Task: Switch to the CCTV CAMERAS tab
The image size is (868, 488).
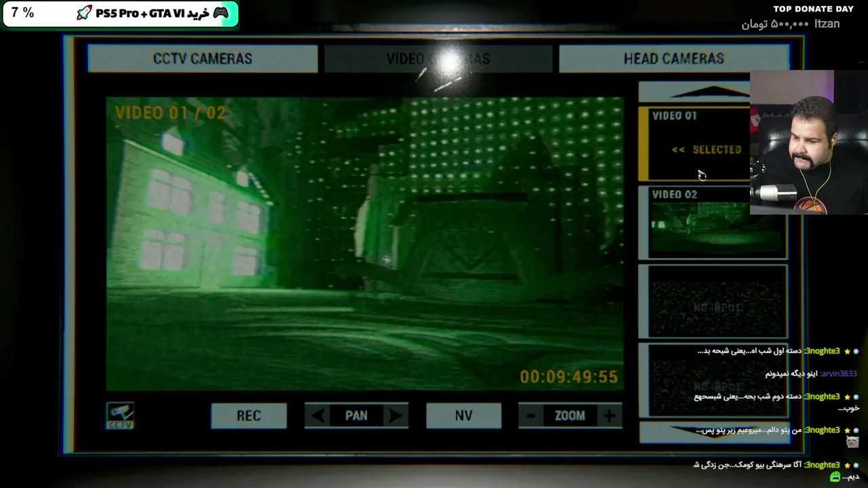Action: pyautogui.click(x=202, y=59)
